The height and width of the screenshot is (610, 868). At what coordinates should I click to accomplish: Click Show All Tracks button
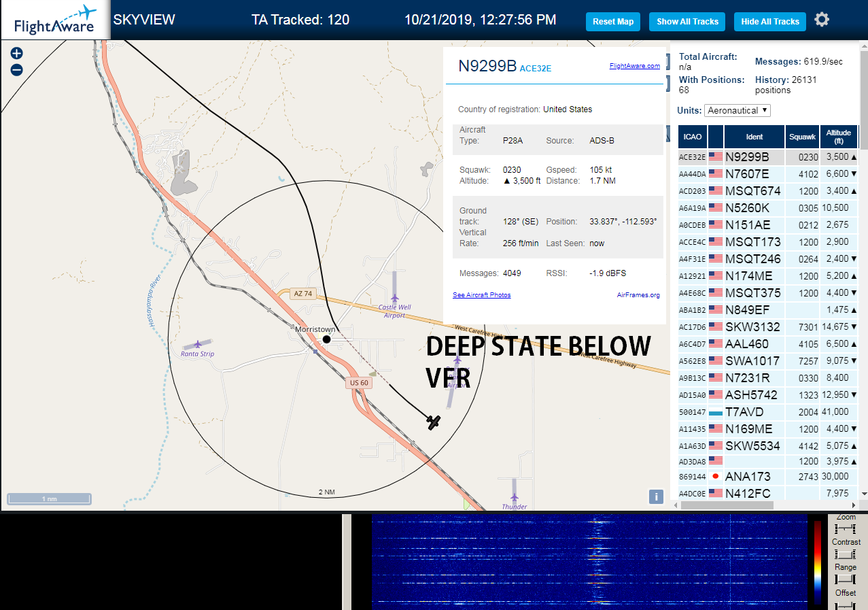click(687, 22)
